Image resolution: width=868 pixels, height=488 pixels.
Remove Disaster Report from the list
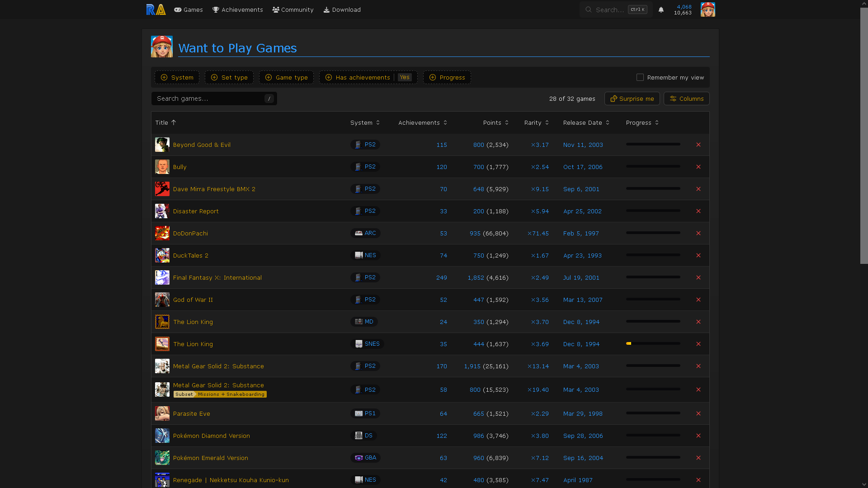coord(698,211)
